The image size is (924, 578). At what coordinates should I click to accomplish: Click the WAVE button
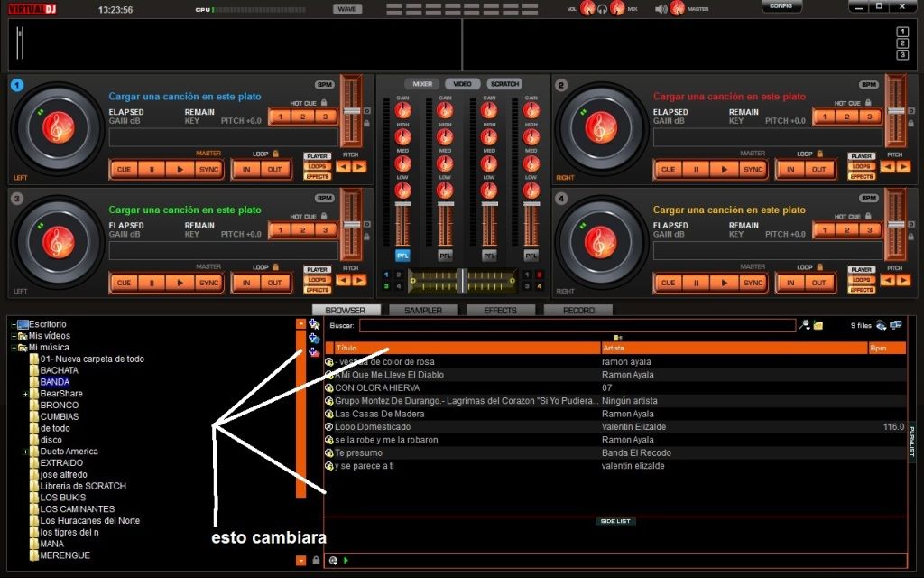tap(347, 9)
